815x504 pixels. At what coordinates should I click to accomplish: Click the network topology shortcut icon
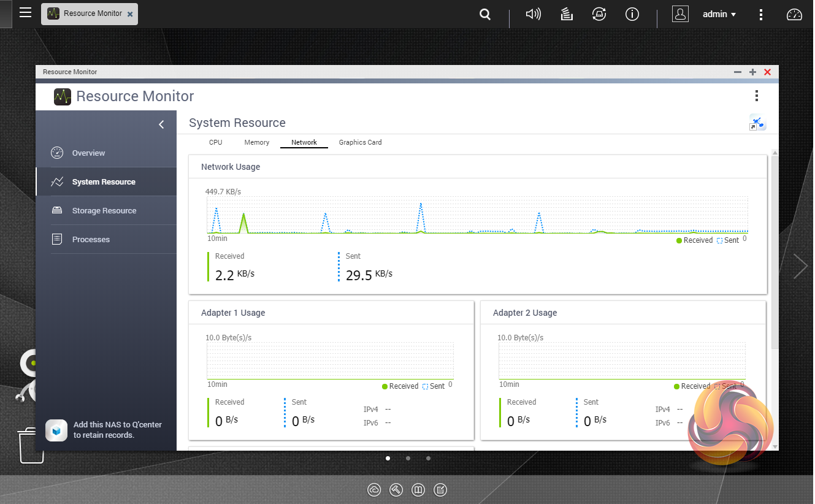click(x=757, y=123)
